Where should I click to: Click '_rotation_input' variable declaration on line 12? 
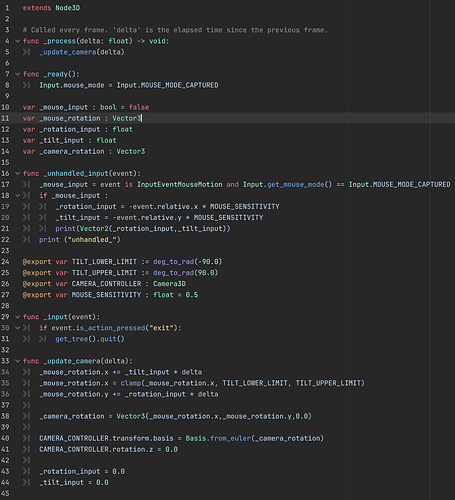coord(70,129)
